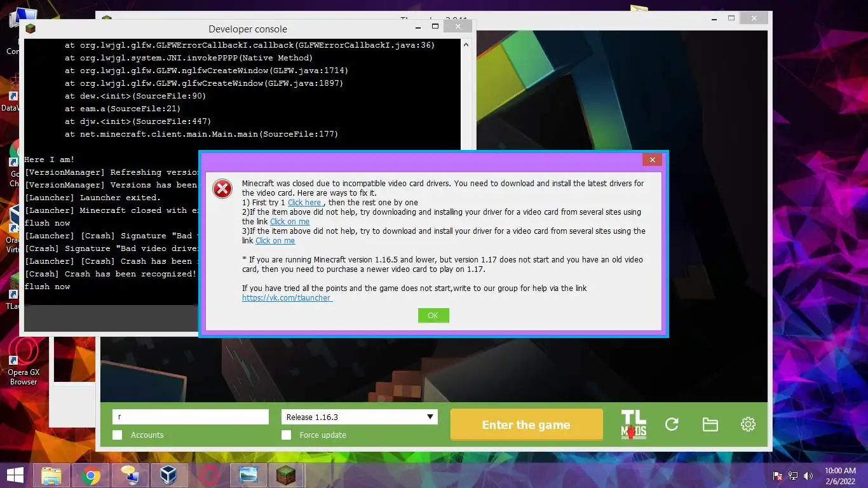Click the Enter the game button

(526, 424)
